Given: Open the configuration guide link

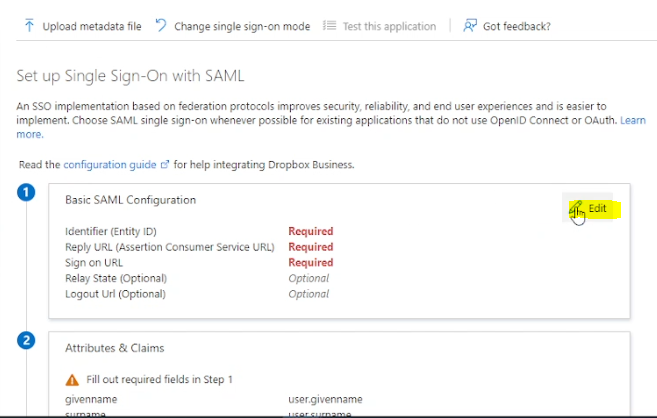Looking at the screenshot, I should pyautogui.click(x=110, y=164).
